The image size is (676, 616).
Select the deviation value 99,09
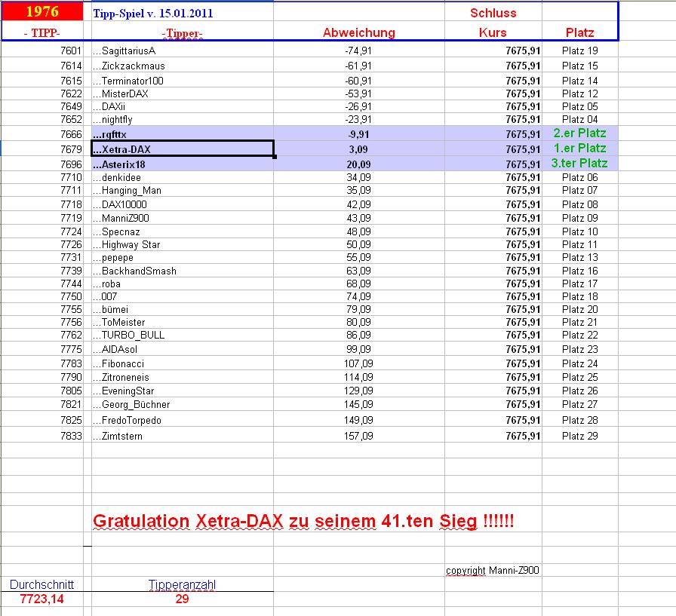(x=358, y=349)
